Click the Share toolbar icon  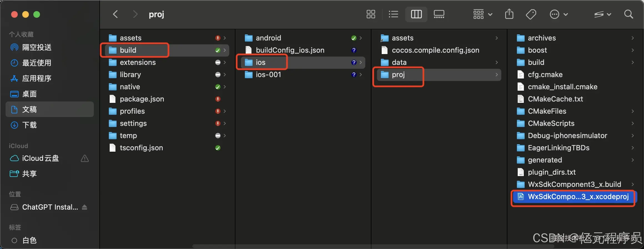(x=509, y=14)
